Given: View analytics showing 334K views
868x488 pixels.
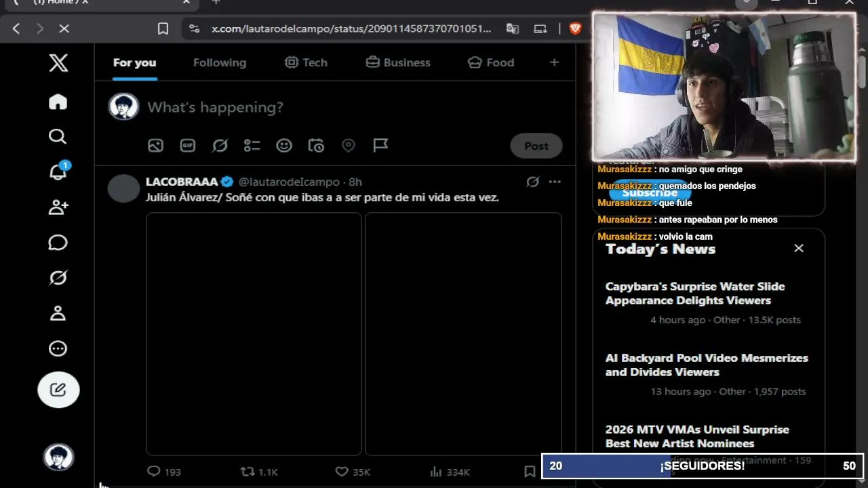Looking at the screenshot, I should point(450,472).
